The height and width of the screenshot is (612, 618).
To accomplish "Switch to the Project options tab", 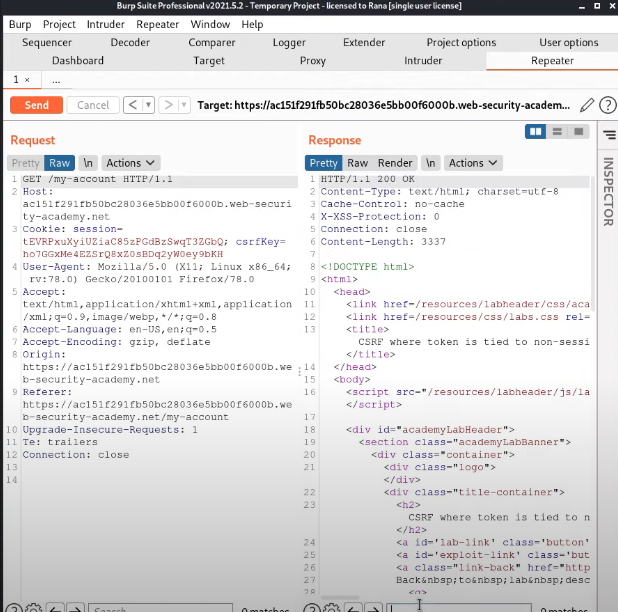I will pyautogui.click(x=461, y=43).
